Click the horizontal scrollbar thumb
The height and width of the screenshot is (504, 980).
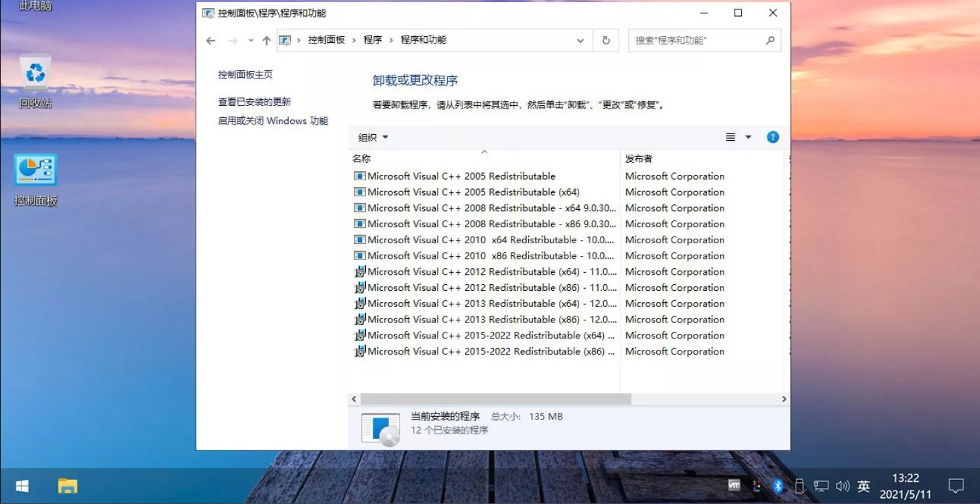coord(496,399)
